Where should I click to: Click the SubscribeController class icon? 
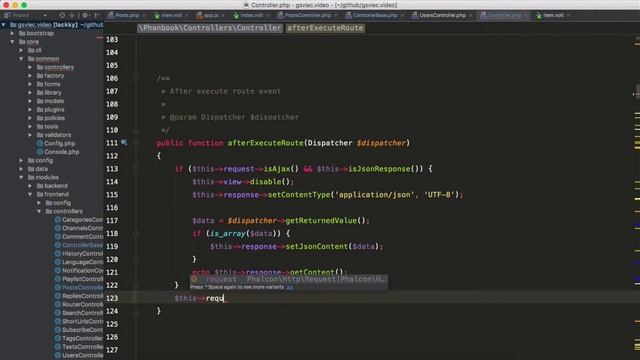[x=58, y=330]
